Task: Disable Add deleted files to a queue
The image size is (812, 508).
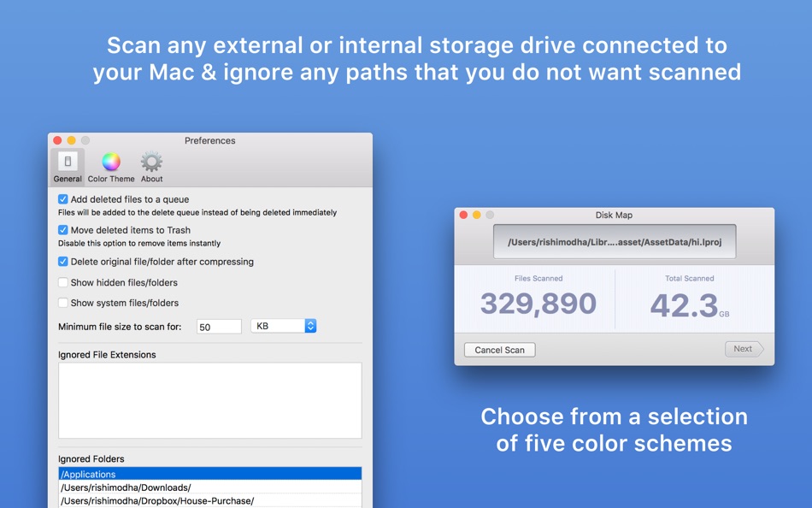Action: [x=63, y=199]
